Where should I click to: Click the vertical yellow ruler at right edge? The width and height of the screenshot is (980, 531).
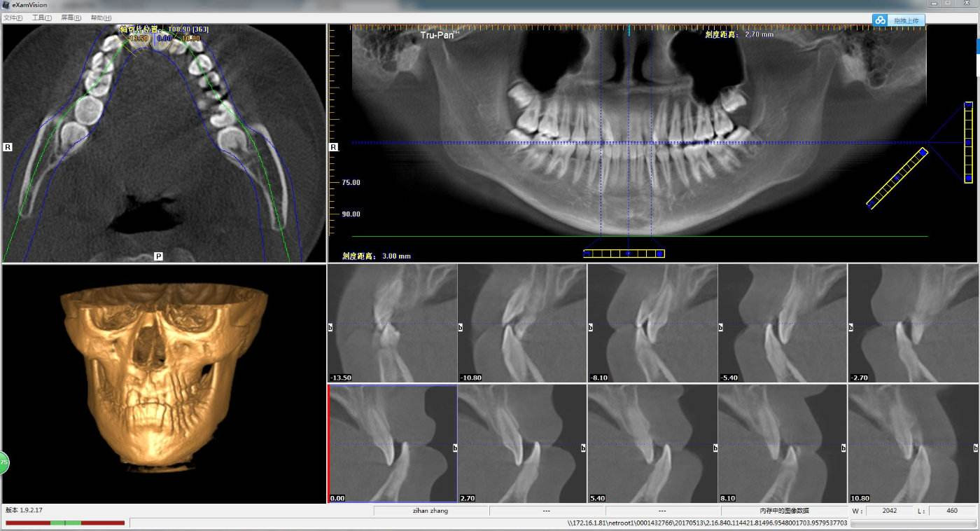click(x=968, y=142)
